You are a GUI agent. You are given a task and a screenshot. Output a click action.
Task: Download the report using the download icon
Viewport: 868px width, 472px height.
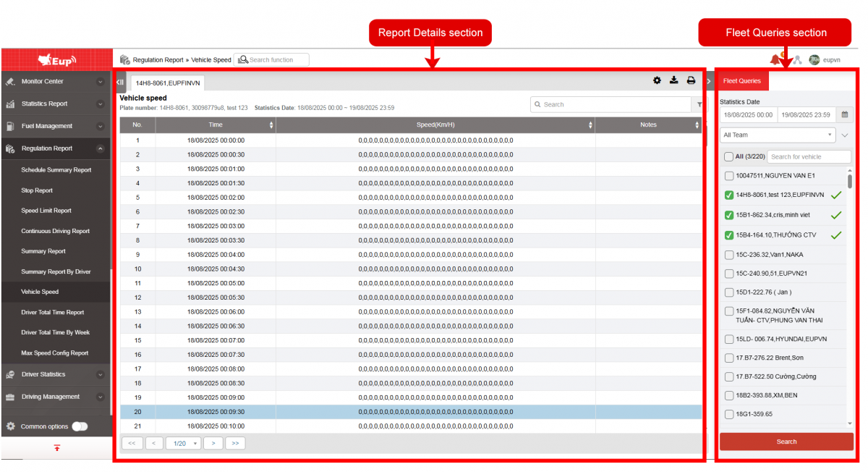673,80
